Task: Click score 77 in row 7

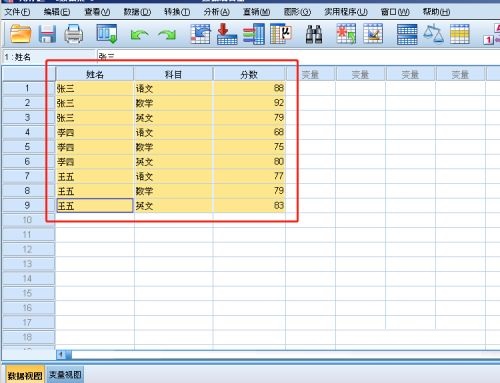Action: (x=249, y=176)
